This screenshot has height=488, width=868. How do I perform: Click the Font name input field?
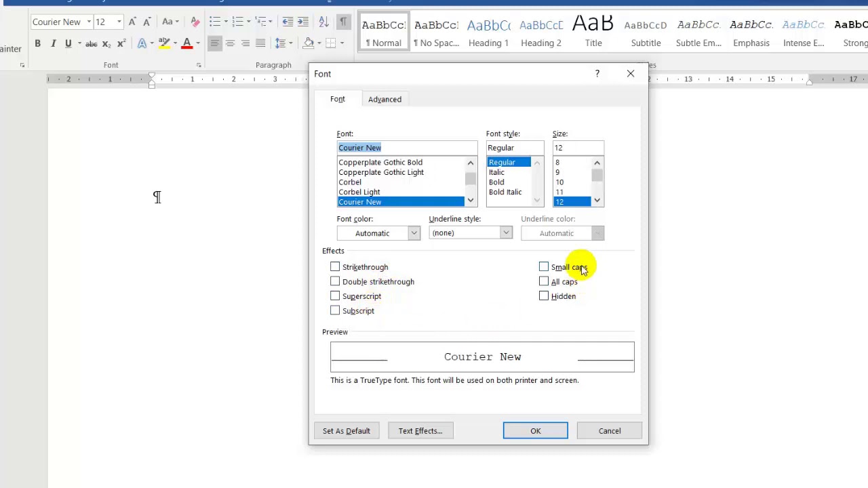[407, 148]
